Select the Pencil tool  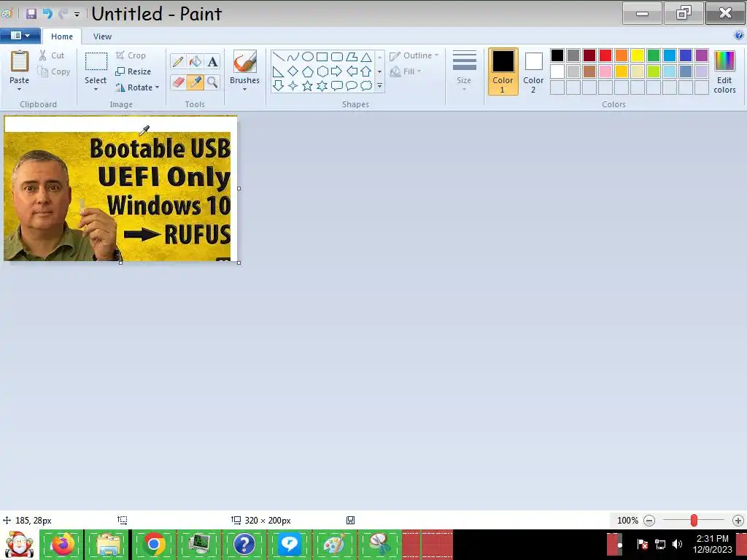[x=178, y=61]
